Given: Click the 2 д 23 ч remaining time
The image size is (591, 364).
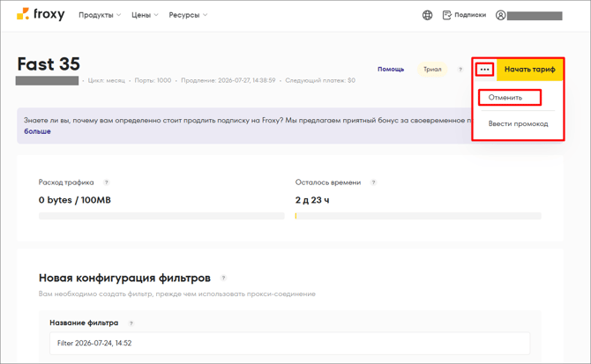Looking at the screenshot, I should pyautogui.click(x=312, y=200).
